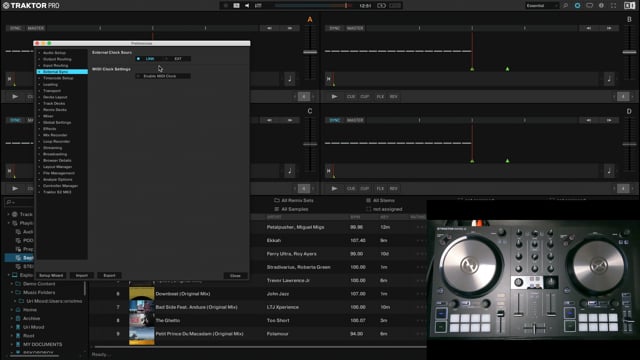
Task: Click tempo bend right arrow on deck B
Action: (x=609, y=28)
